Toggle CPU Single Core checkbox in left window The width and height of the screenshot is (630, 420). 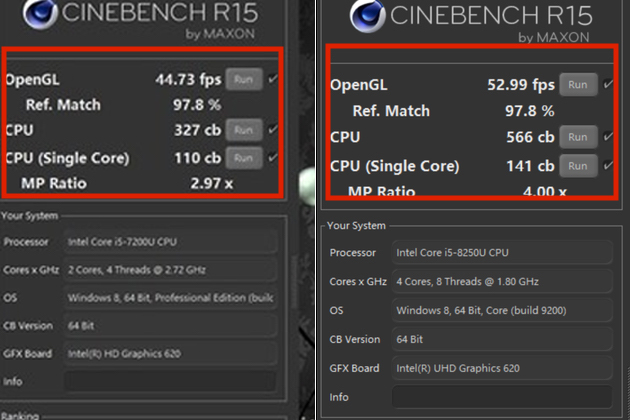(273, 157)
